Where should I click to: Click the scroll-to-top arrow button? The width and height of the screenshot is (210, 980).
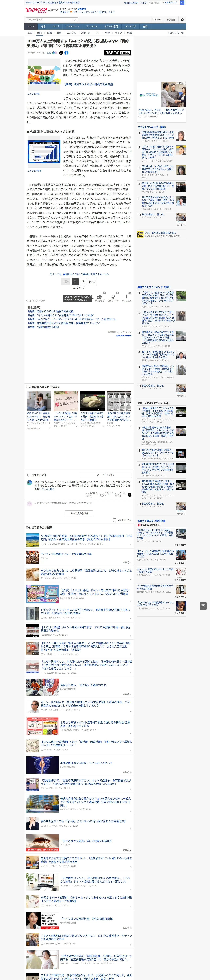[x=203, y=606]
